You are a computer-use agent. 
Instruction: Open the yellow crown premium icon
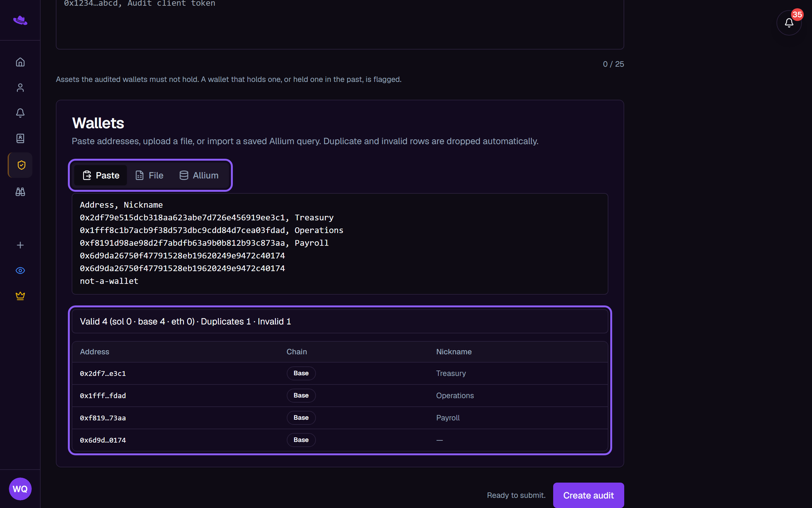click(x=20, y=296)
